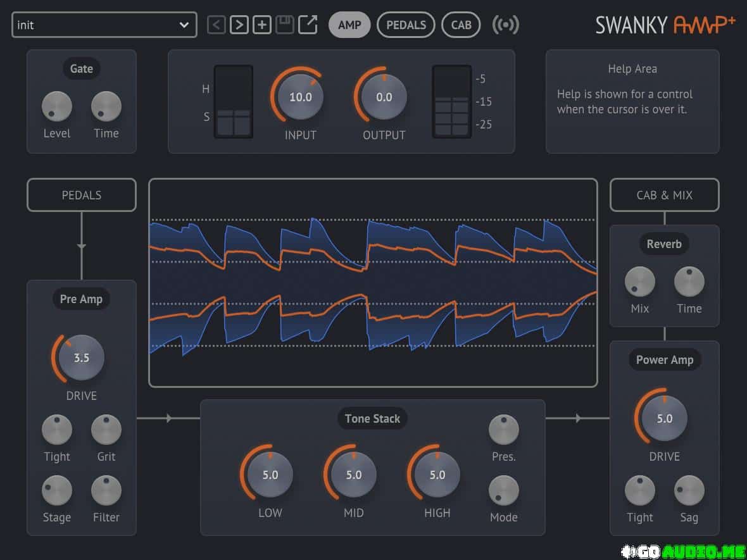Click the Tone Stack LOW knob
This screenshot has width=747, height=560.
click(270, 475)
